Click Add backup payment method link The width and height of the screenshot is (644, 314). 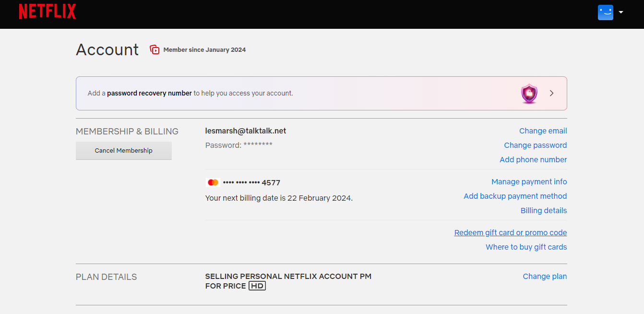(515, 196)
